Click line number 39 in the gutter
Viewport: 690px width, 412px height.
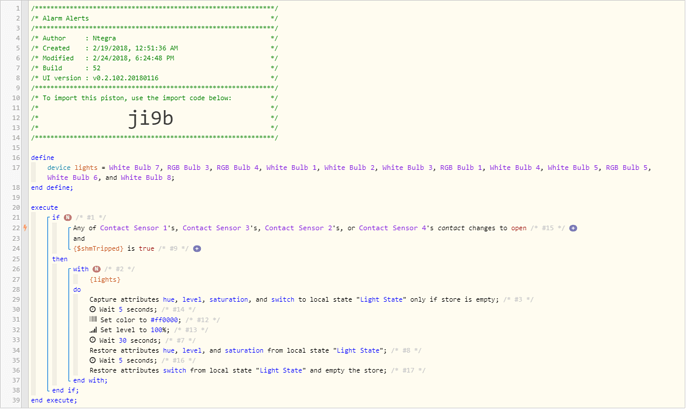point(16,401)
